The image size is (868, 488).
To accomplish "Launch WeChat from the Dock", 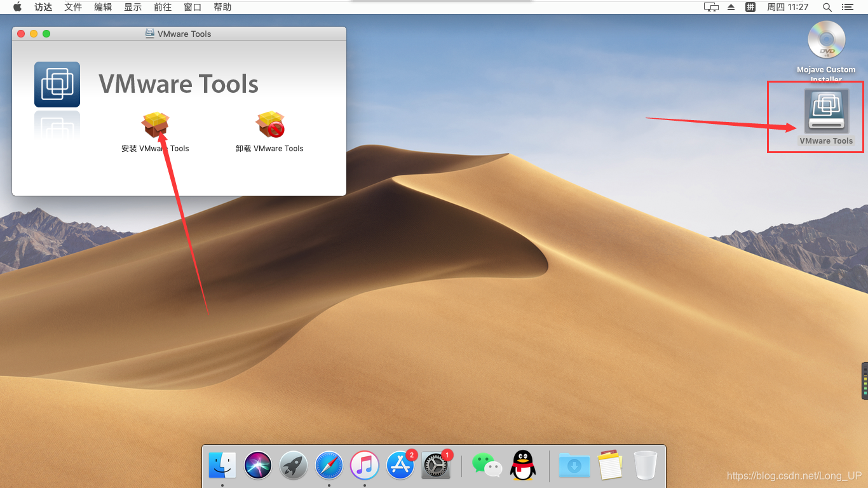I will tap(487, 465).
